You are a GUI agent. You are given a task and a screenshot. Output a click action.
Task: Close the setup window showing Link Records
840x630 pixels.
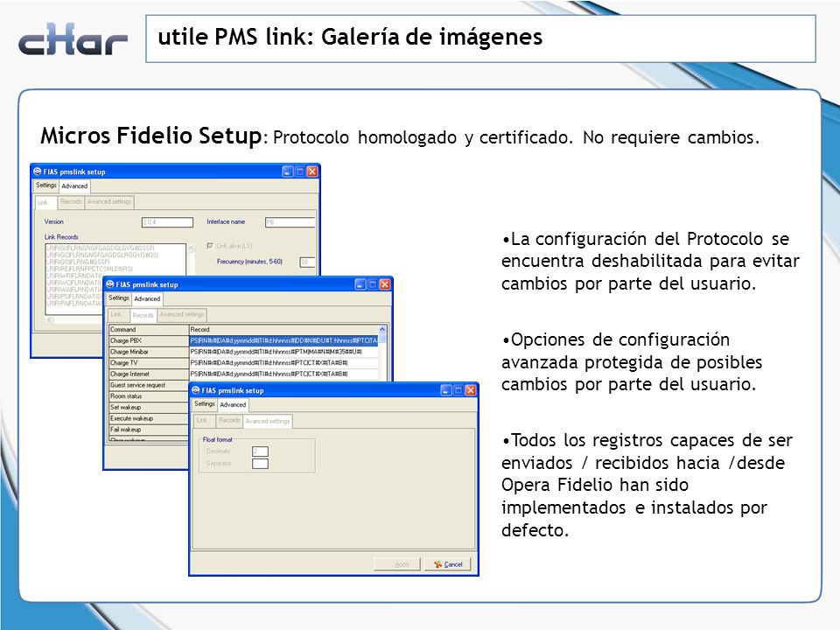point(311,171)
